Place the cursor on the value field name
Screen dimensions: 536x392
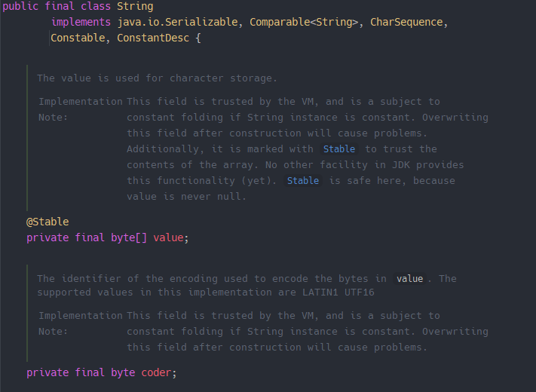pos(168,237)
